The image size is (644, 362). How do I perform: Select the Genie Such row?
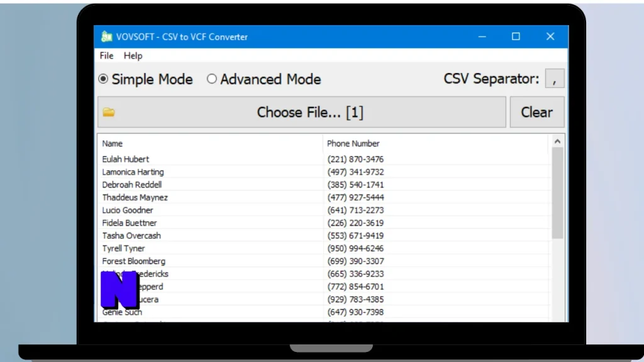click(325, 312)
